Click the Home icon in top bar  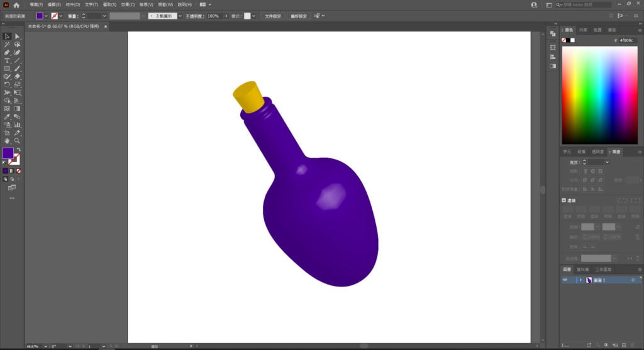tap(16, 4)
